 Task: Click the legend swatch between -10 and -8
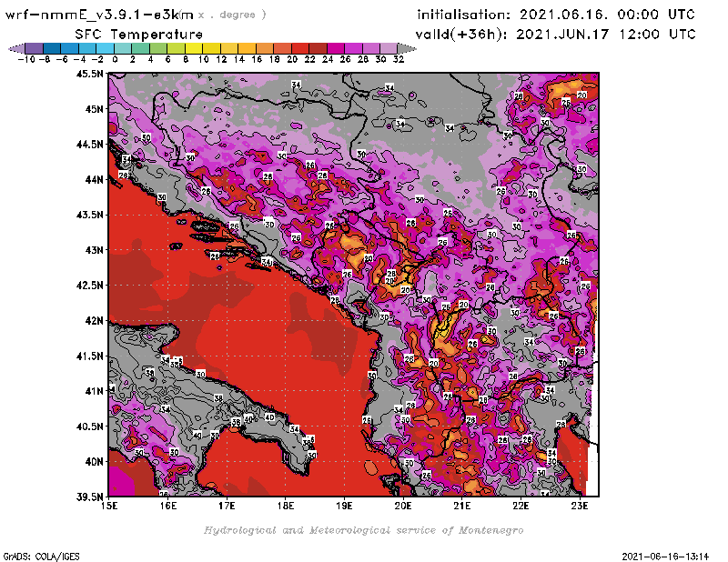coord(35,48)
